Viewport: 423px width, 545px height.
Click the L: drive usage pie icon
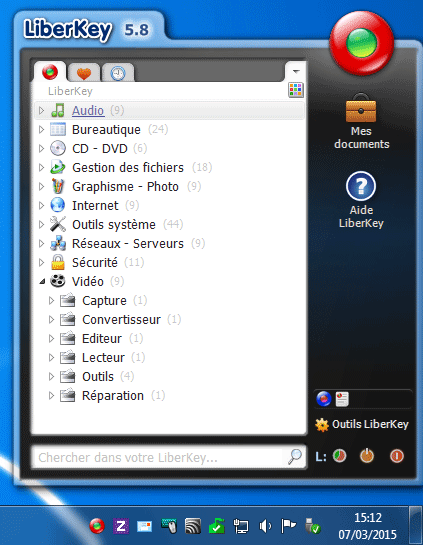(339, 456)
